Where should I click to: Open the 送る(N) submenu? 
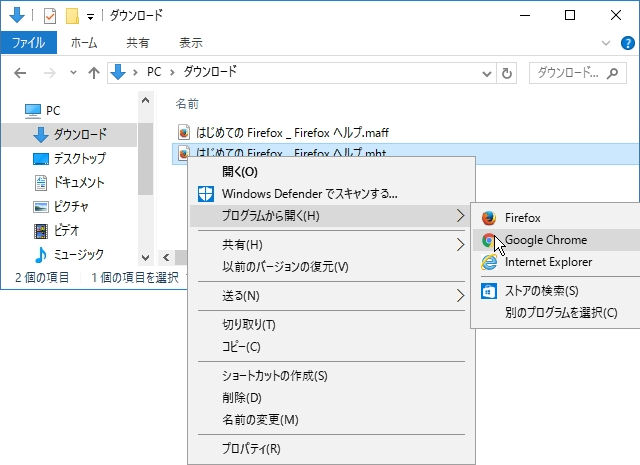pyautogui.click(x=329, y=296)
